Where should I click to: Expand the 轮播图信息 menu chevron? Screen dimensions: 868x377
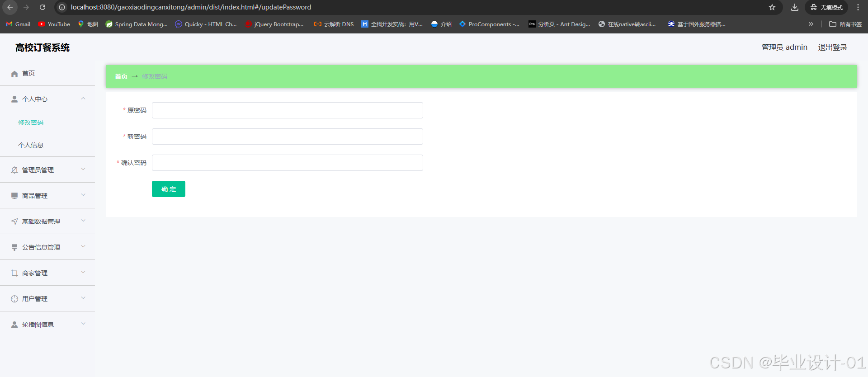coord(83,324)
